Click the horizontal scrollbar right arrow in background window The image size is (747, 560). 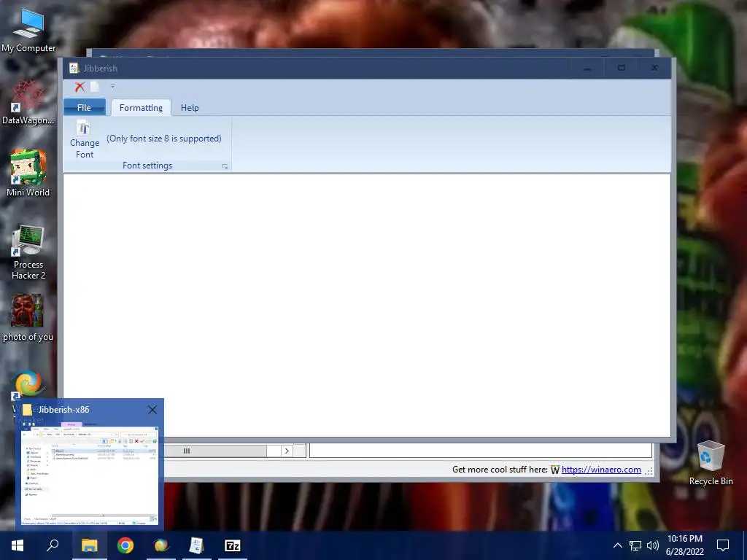click(286, 451)
